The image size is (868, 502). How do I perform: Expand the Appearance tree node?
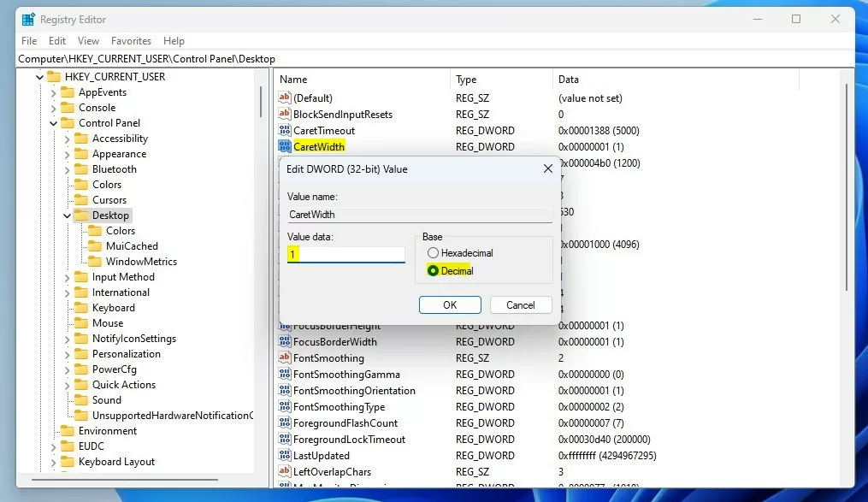67,155
